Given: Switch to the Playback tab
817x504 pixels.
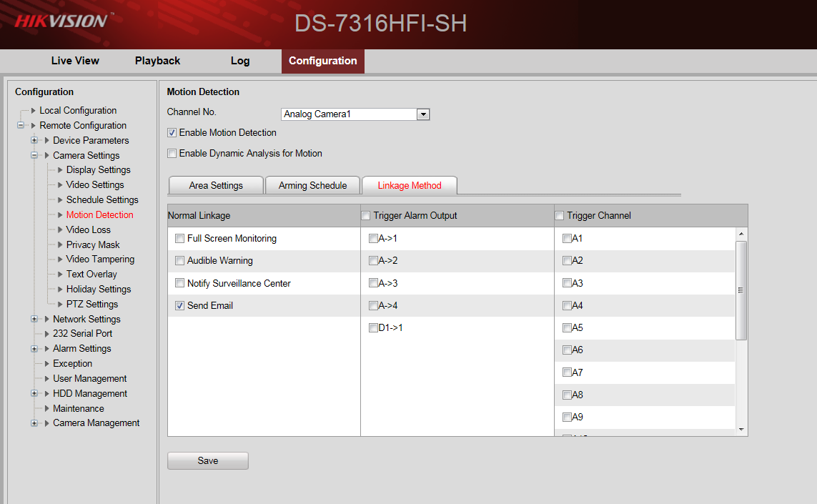Looking at the screenshot, I should pyautogui.click(x=157, y=61).
